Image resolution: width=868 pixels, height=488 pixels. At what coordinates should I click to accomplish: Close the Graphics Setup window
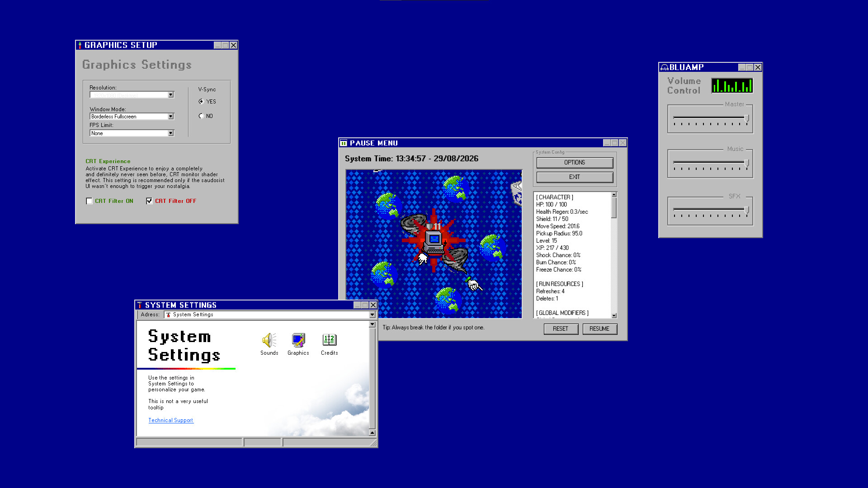(234, 45)
